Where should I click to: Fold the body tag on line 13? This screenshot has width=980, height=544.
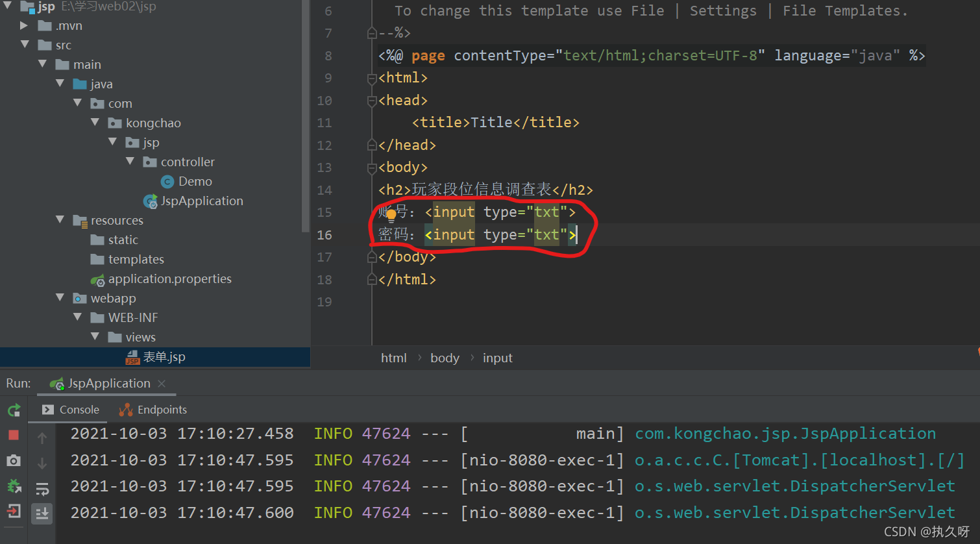372,168
